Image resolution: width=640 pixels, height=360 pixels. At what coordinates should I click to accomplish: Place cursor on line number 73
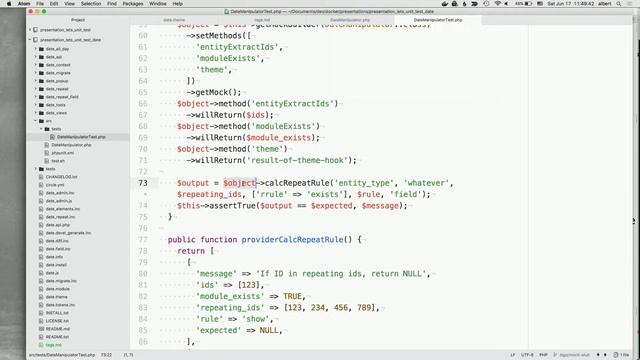[143, 183]
